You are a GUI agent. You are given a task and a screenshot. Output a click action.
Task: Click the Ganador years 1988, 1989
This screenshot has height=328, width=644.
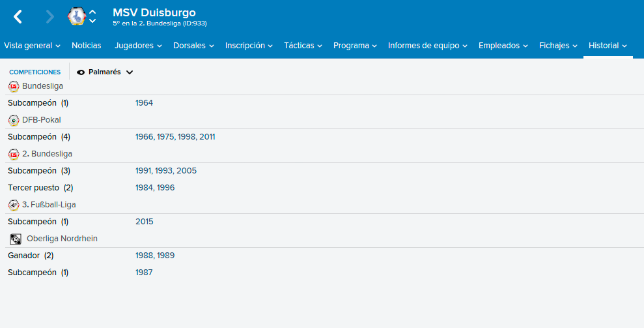tap(155, 256)
